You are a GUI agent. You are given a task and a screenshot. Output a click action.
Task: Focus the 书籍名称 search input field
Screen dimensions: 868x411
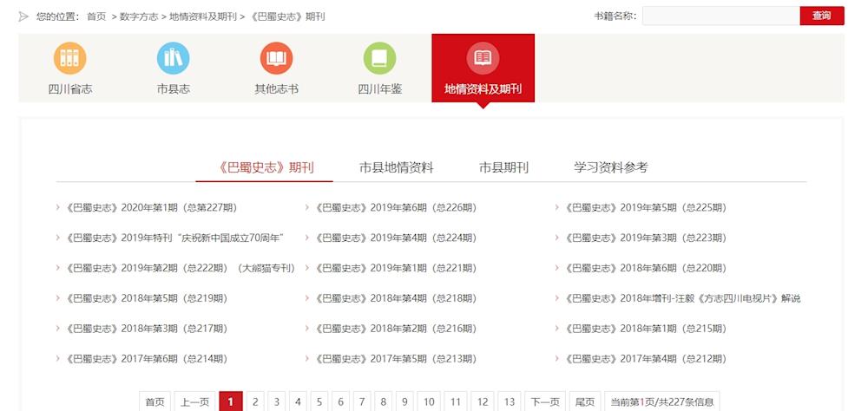(720, 16)
